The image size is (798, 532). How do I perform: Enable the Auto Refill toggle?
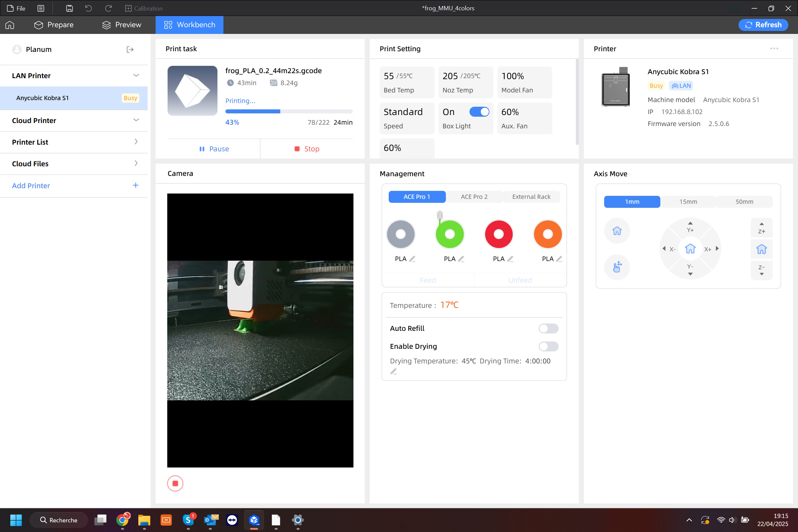click(548, 329)
